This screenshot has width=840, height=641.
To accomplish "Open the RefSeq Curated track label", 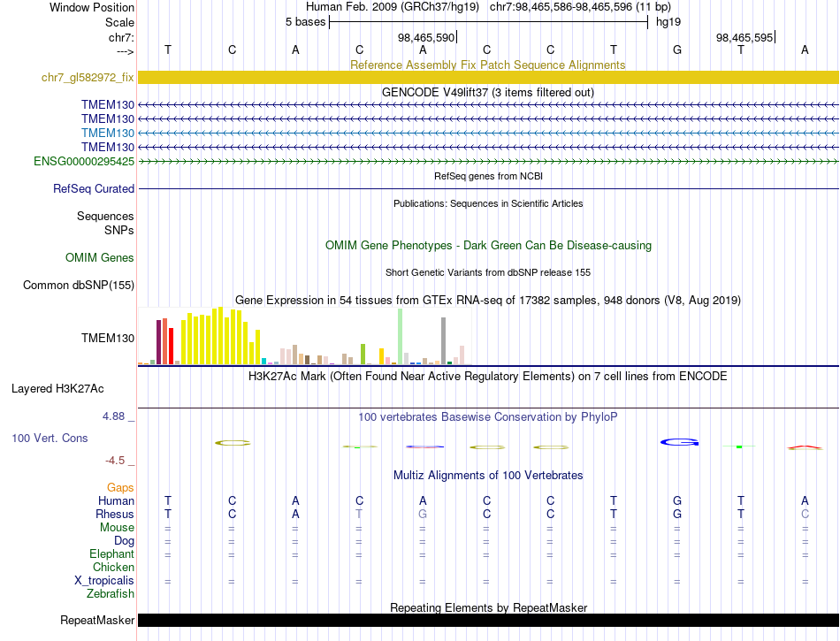I will coord(94,188).
